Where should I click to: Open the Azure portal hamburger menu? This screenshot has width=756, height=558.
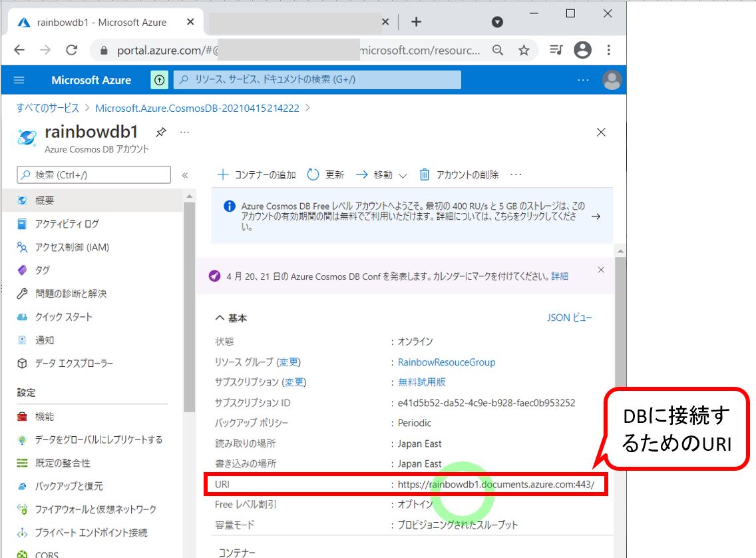[19, 80]
